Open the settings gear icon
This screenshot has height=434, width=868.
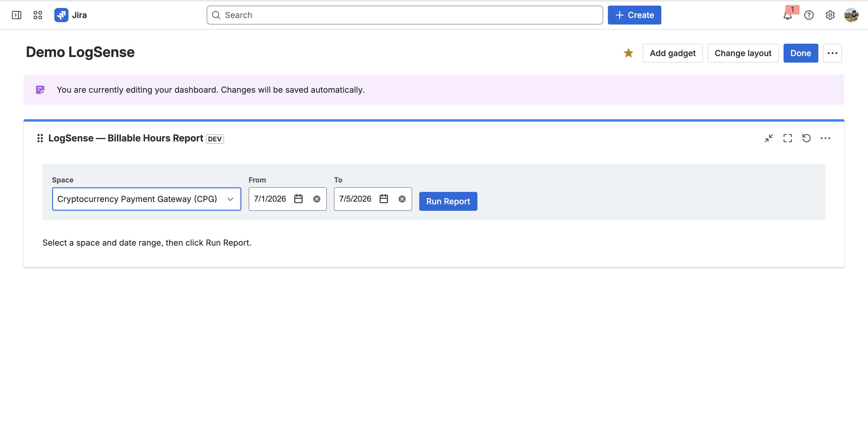coord(830,15)
